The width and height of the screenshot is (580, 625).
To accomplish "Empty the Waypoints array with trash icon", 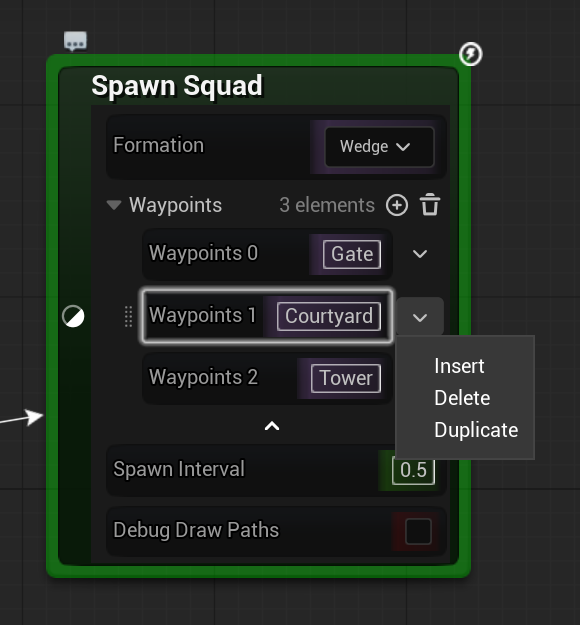I will coord(430,205).
